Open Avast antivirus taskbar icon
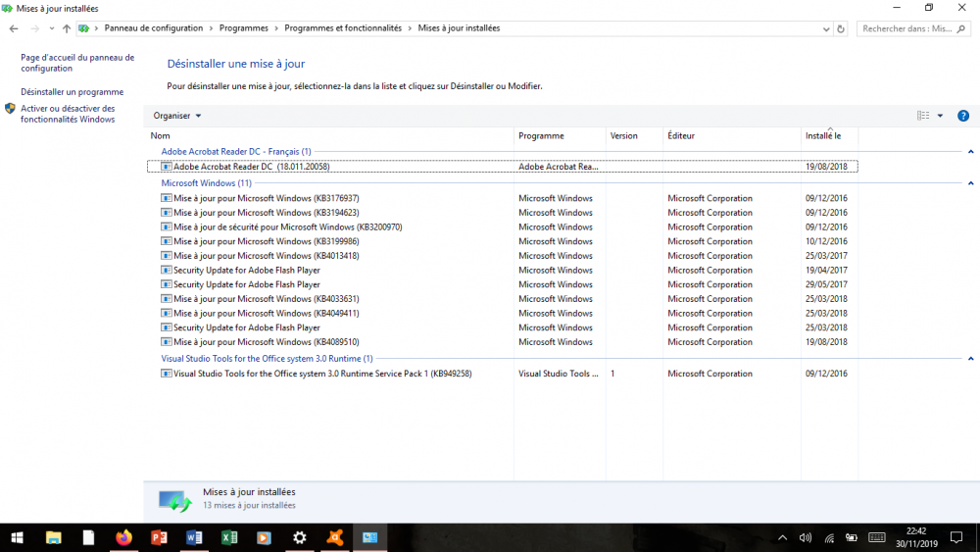 point(334,537)
